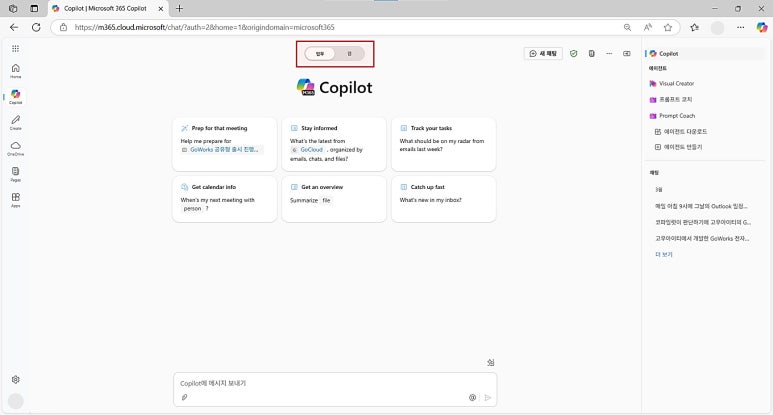Screen dimensions: 773x415
Task: Open the settings gear in the sidebar
Action: [x=15, y=379]
